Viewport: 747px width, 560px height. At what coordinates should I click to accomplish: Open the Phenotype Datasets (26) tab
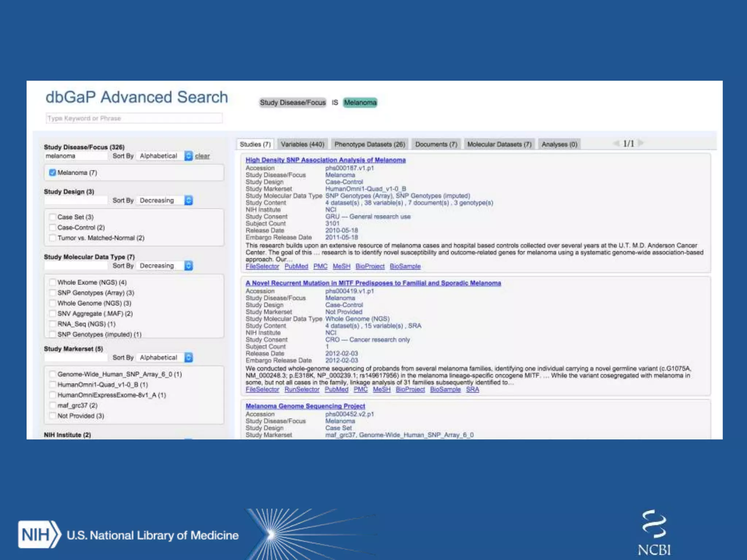coord(369,144)
